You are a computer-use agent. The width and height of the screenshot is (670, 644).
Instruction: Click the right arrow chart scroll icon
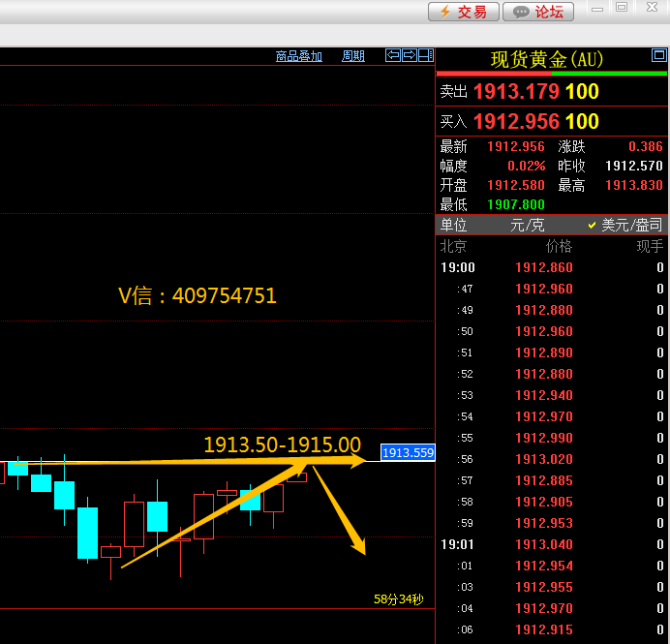[x=409, y=55]
